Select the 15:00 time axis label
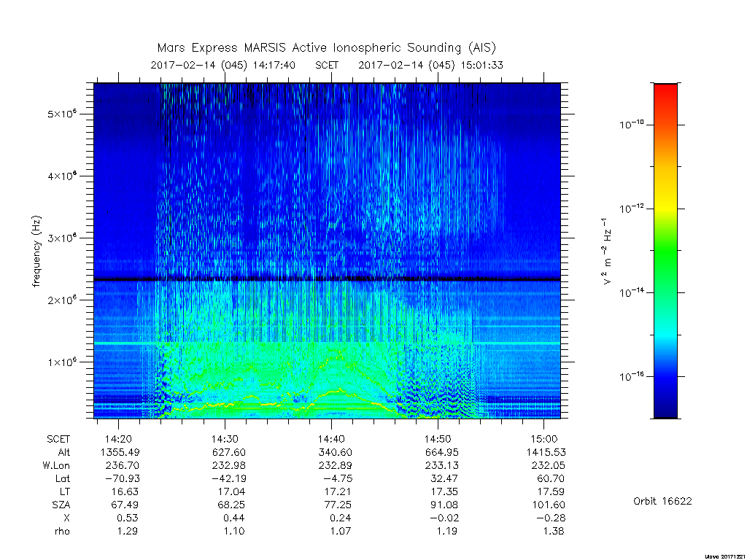This screenshot has height=560, width=747. 544,439
